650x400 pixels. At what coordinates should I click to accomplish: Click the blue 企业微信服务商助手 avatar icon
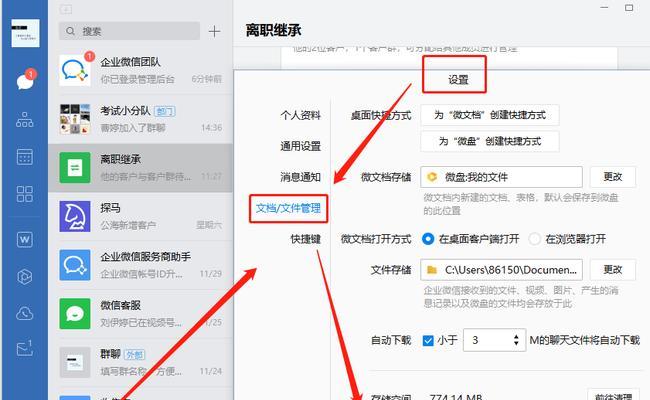75,265
